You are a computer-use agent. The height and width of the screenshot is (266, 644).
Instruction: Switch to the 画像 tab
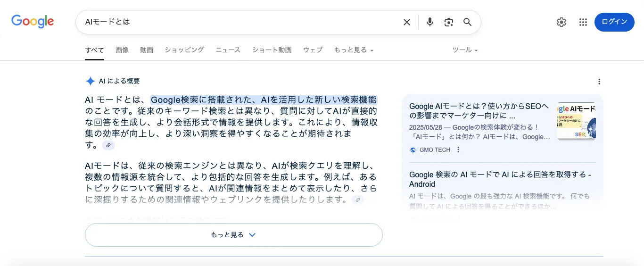[122, 50]
